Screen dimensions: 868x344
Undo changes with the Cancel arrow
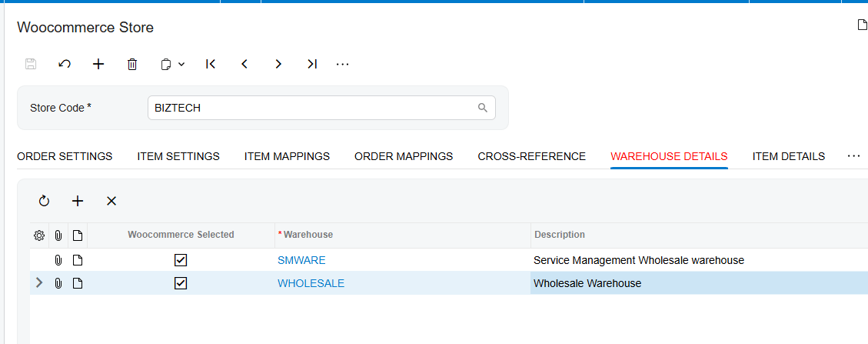pos(65,64)
